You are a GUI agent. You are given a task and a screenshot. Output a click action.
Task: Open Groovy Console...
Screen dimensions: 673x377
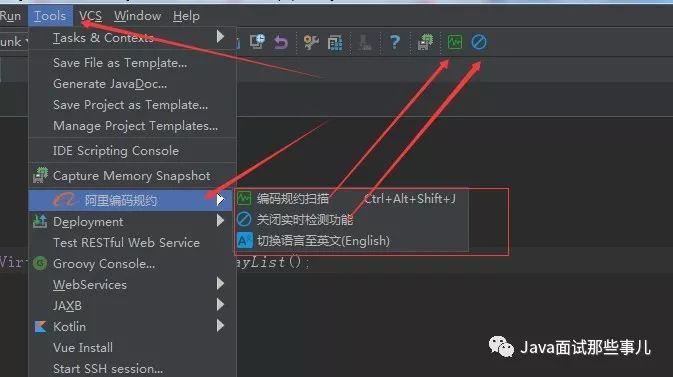click(x=132, y=264)
